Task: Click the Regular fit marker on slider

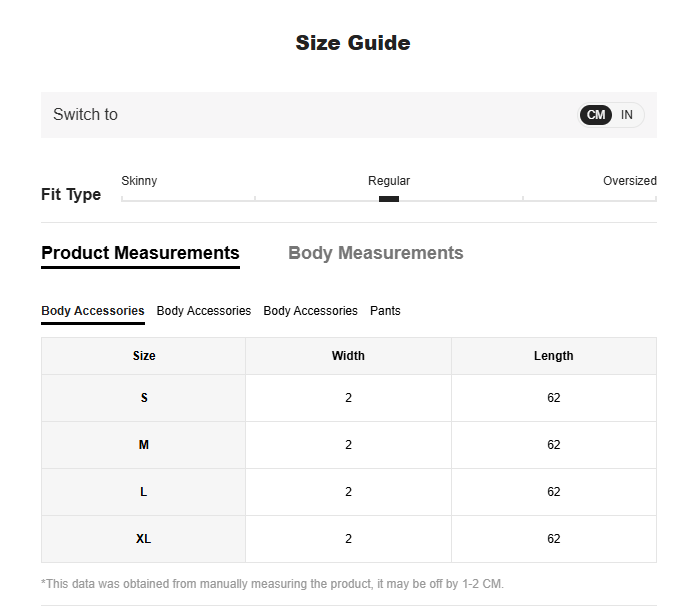Action: click(x=389, y=199)
